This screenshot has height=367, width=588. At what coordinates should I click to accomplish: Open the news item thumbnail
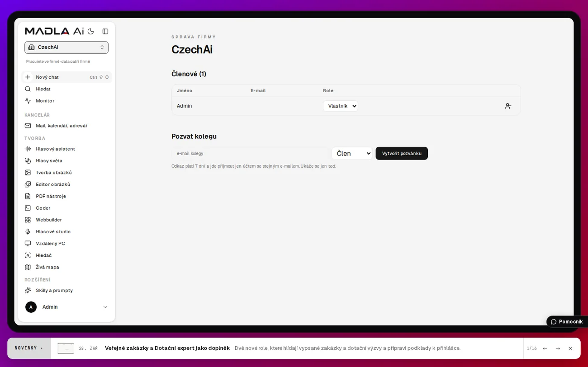[66, 348]
